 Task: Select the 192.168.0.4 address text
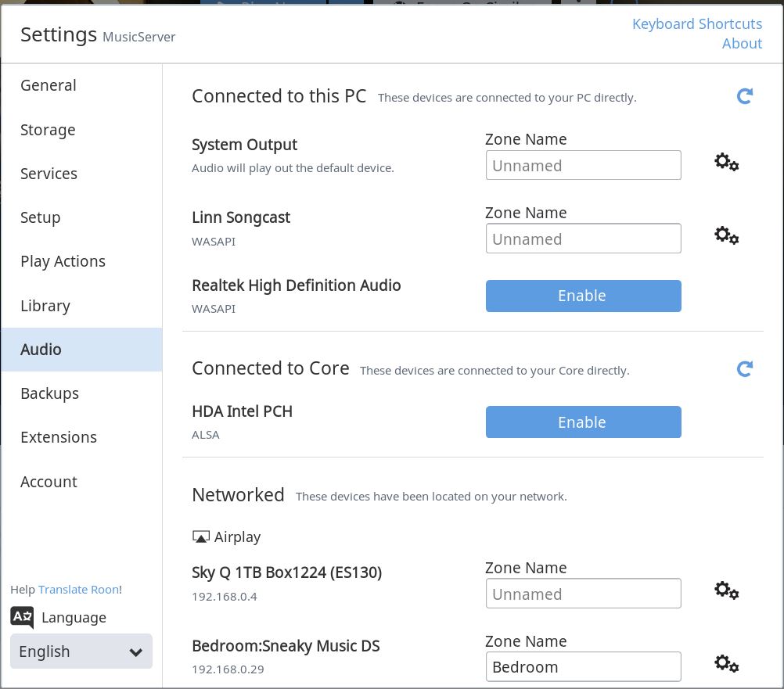click(225, 597)
